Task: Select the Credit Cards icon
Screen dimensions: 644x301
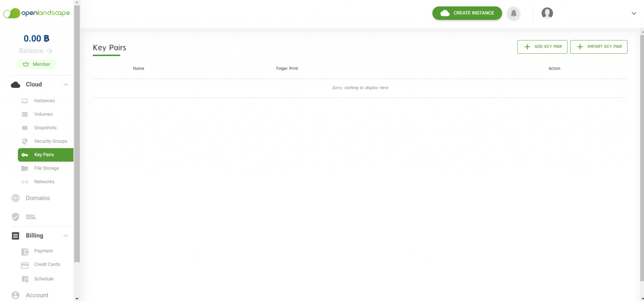Action: click(x=25, y=264)
